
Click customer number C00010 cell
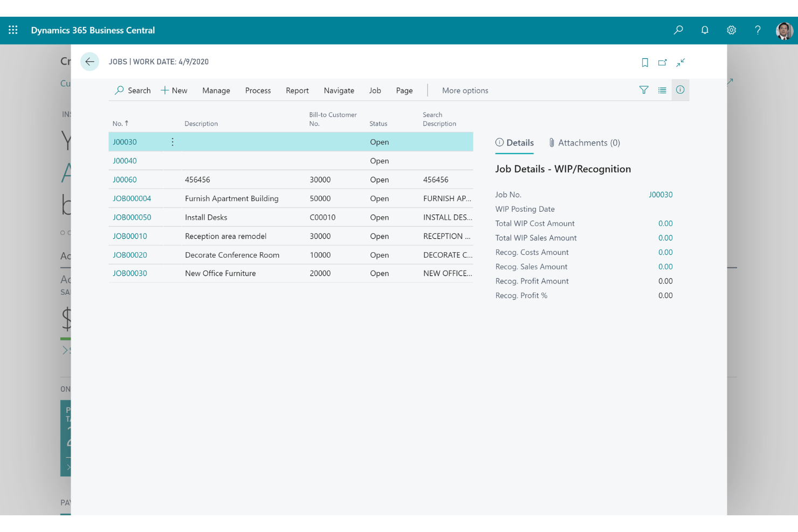pyautogui.click(x=322, y=217)
